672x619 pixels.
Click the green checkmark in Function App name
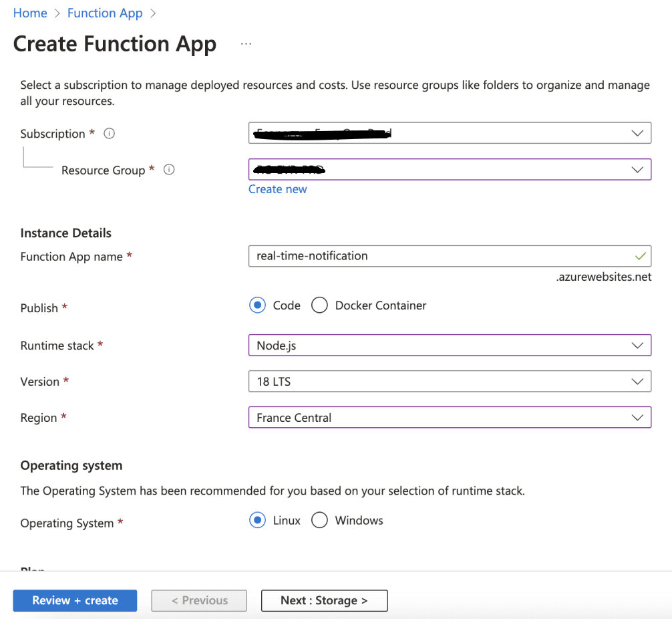(640, 256)
